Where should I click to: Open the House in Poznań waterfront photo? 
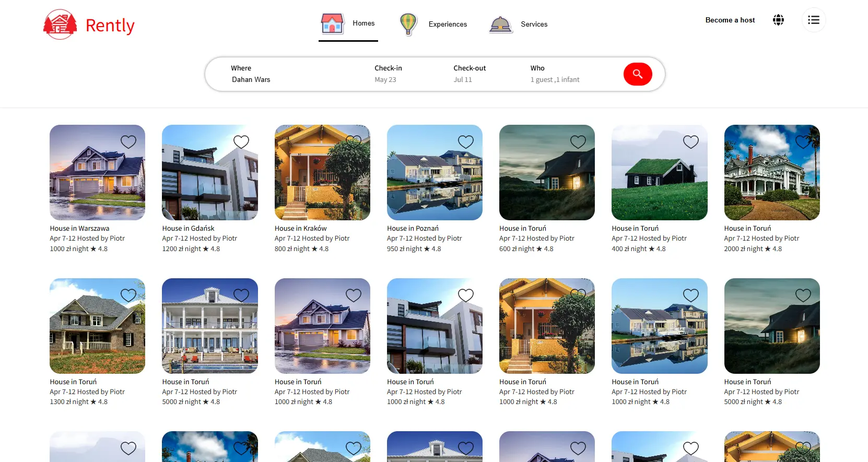435,172
